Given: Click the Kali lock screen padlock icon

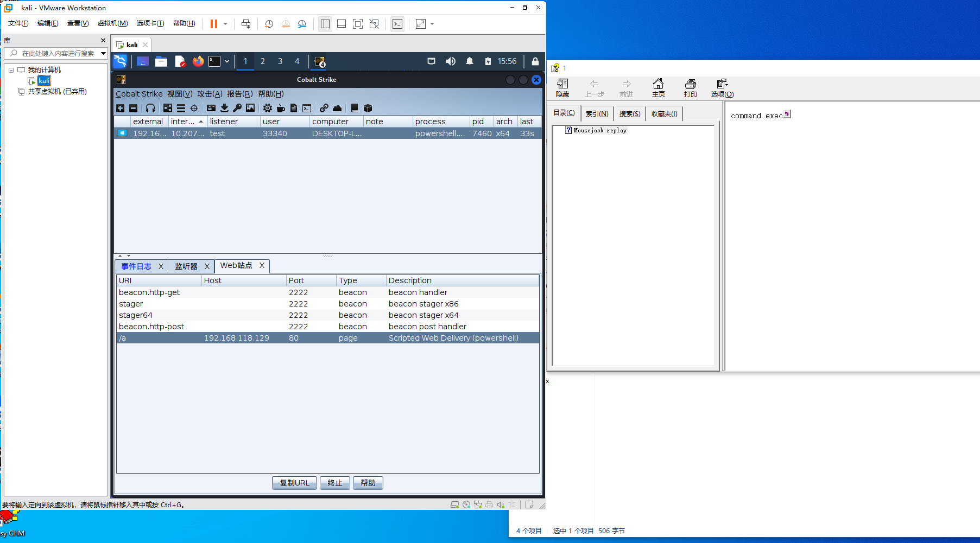Looking at the screenshot, I should 535,61.
